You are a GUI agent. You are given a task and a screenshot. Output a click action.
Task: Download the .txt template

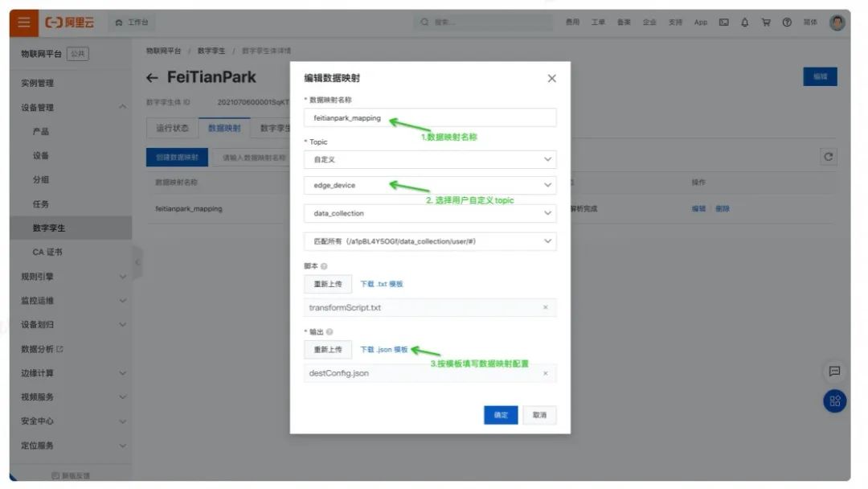382,284
